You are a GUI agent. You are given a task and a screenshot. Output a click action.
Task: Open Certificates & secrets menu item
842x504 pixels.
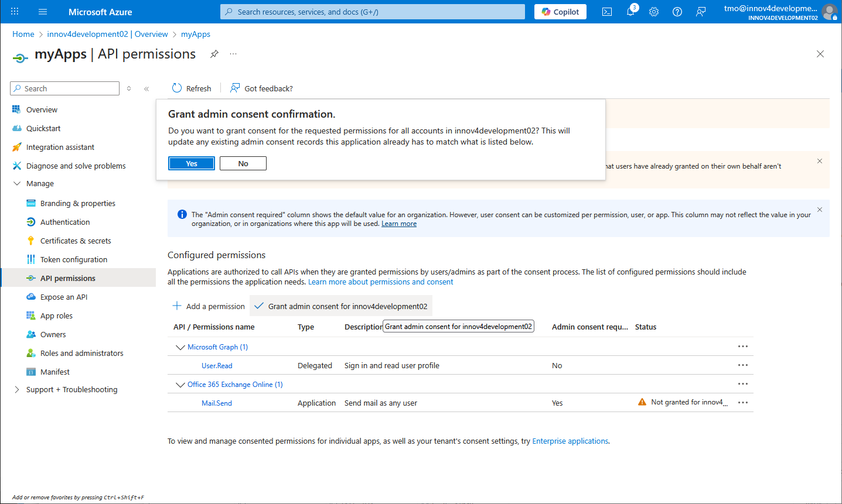pyautogui.click(x=76, y=241)
